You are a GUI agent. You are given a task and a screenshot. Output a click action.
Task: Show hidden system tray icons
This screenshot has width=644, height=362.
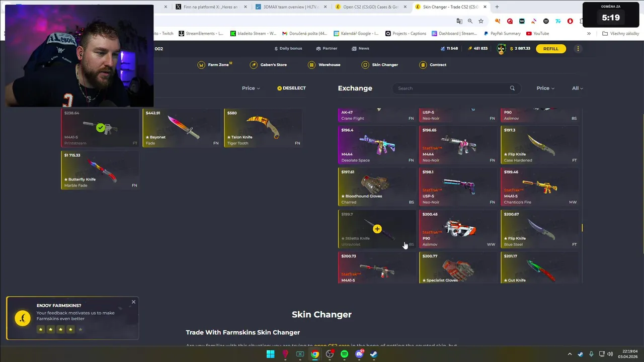coord(570,354)
